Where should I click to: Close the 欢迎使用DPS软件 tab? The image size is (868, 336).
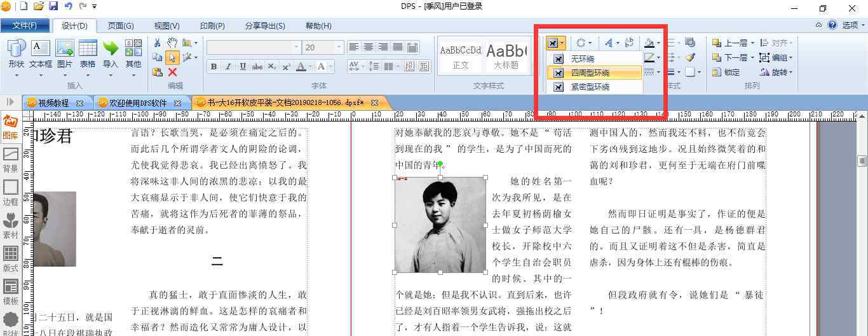pyautogui.click(x=178, y=103)
